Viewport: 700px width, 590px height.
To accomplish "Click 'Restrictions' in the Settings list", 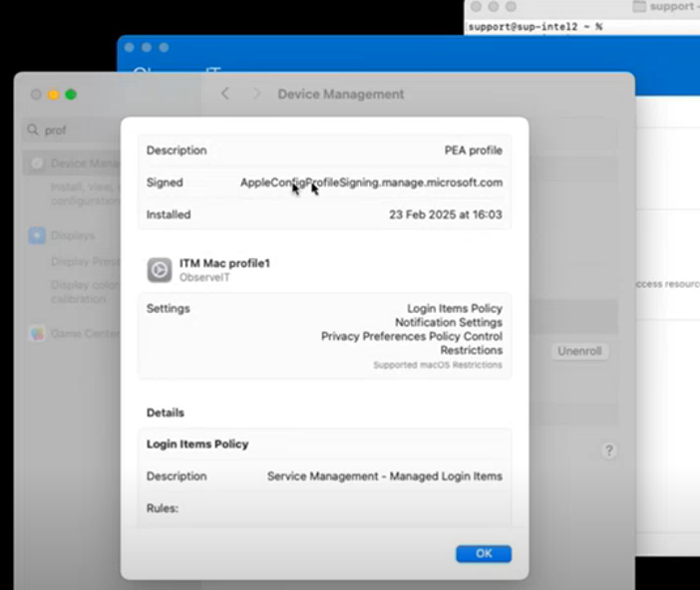I will point(472,350).
